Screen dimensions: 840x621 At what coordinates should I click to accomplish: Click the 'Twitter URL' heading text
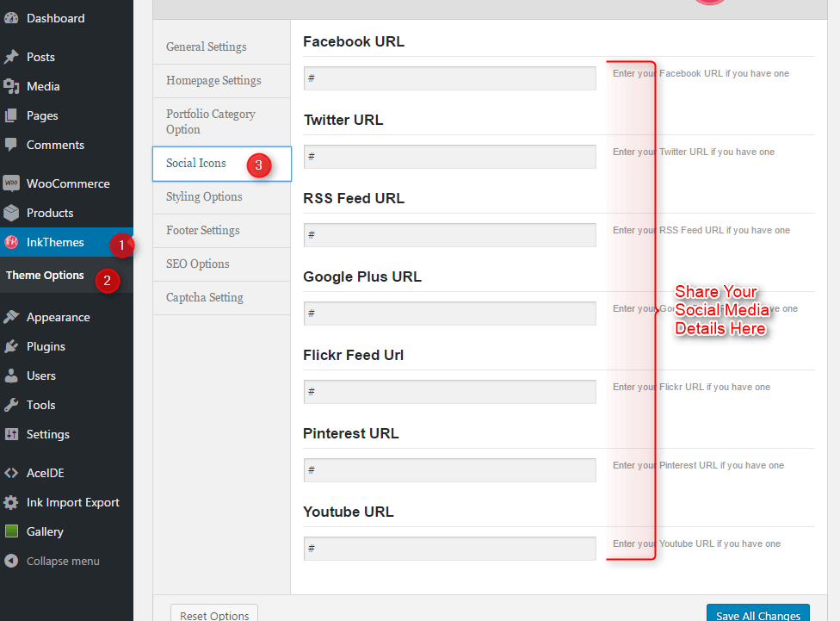(343, 120)
